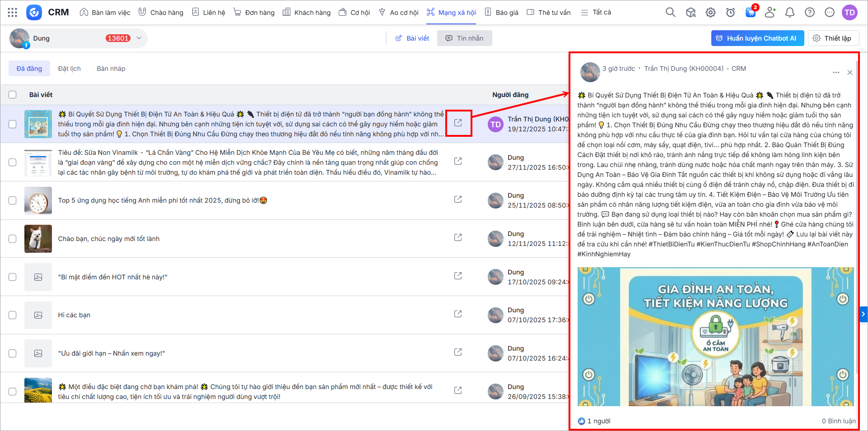The image size is (868, 431).
Task: Open the chat bubble more icon
Action: tap(830, 12)
